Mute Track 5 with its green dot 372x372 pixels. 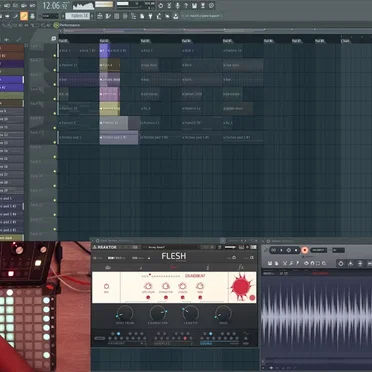coord(55,113)
